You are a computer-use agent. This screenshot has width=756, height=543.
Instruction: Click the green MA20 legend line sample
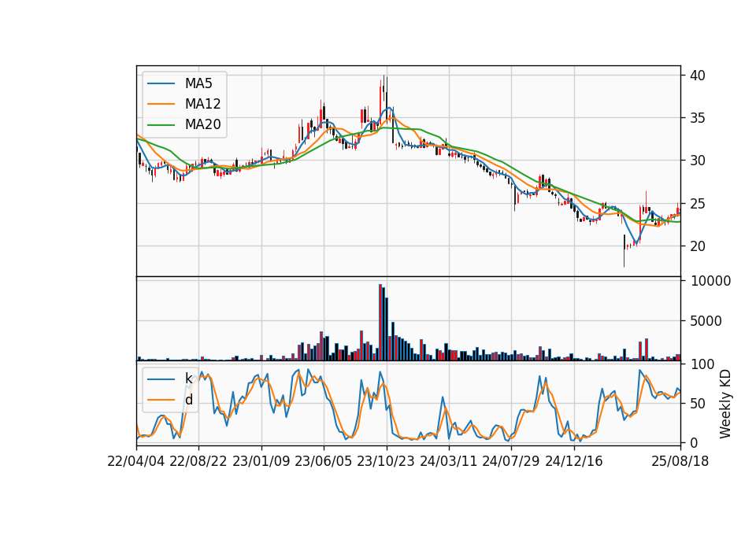coord(161,125)
